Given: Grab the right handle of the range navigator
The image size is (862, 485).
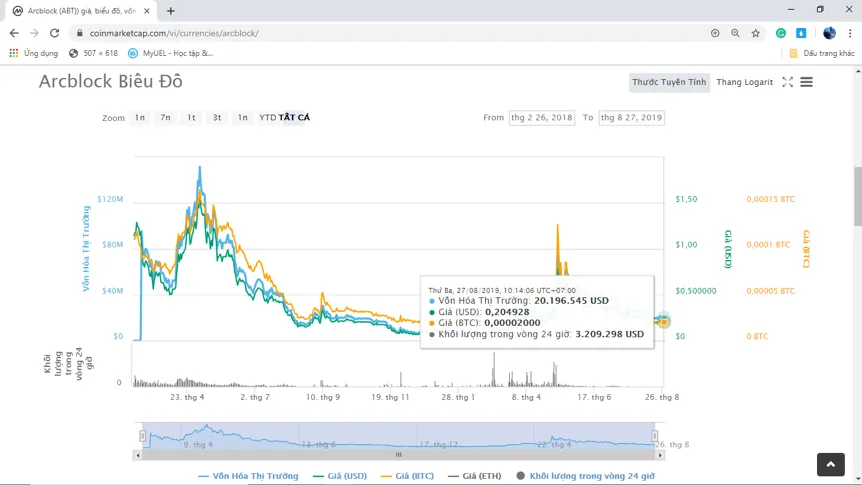Looking at the screenshot, I should (654, 436).
